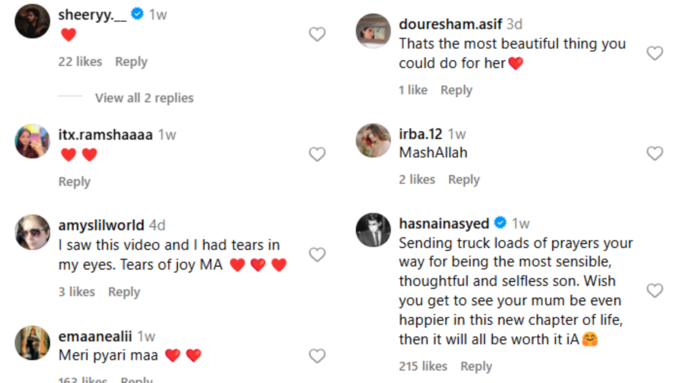Like irba.12's MashAllah comment

[655, 153]
